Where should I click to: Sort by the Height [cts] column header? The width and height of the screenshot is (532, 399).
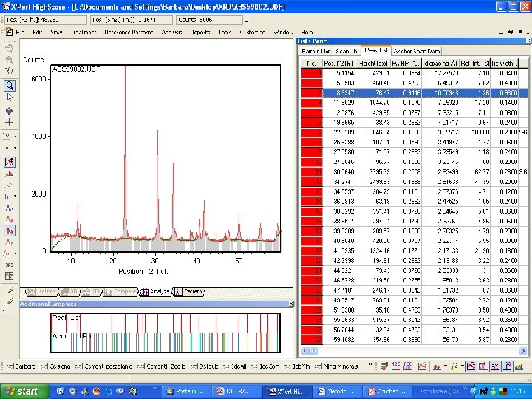point(373,63)
